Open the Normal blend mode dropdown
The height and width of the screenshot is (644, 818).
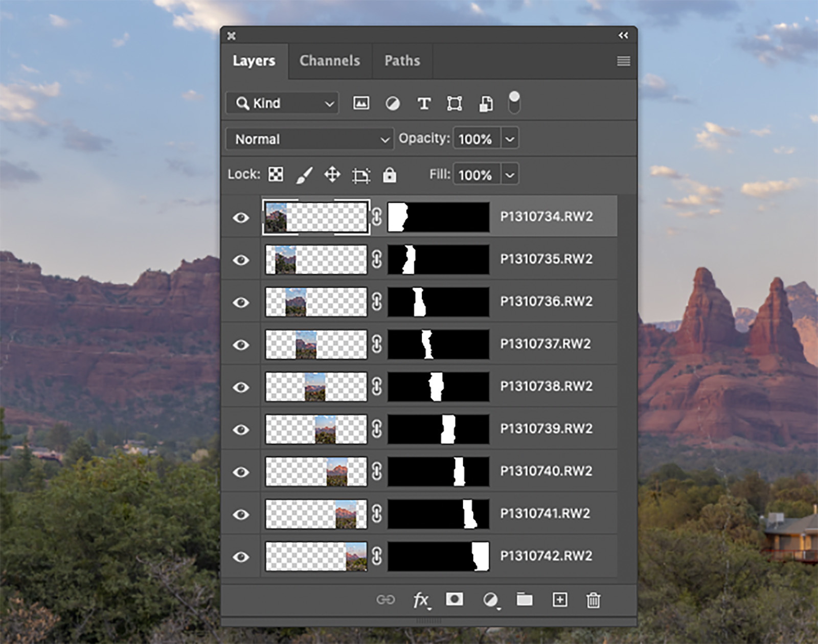(309, 139)
